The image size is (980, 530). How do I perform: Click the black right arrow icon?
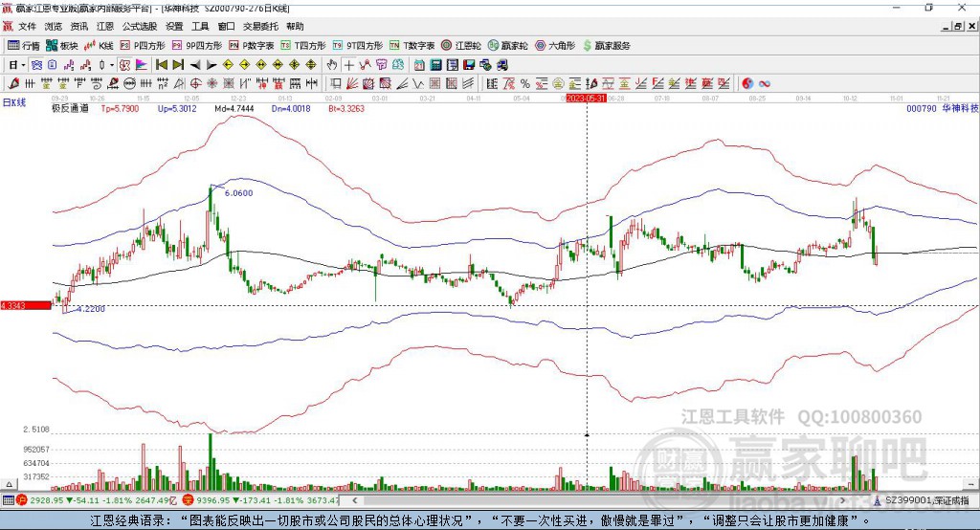(x=212, y=65)
